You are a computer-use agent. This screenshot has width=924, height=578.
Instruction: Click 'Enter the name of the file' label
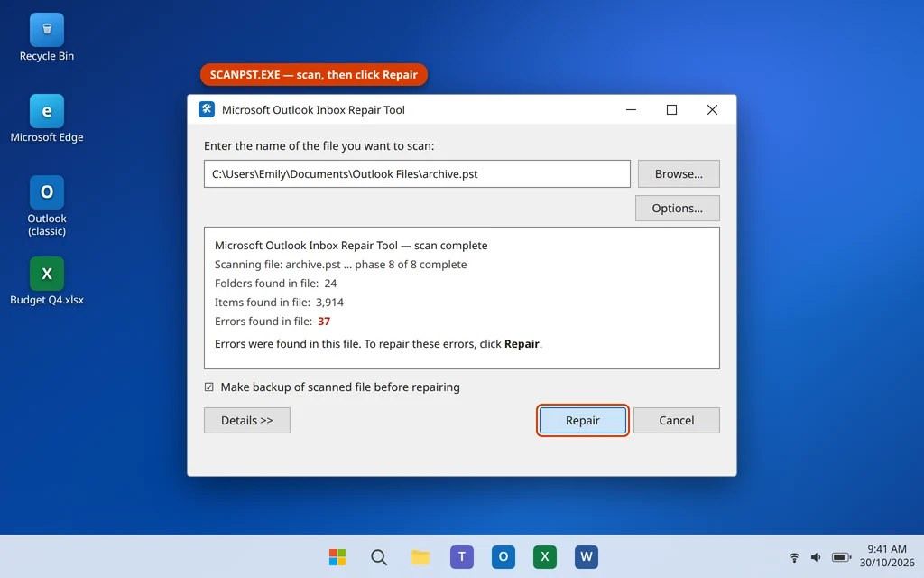coord(319,145)
